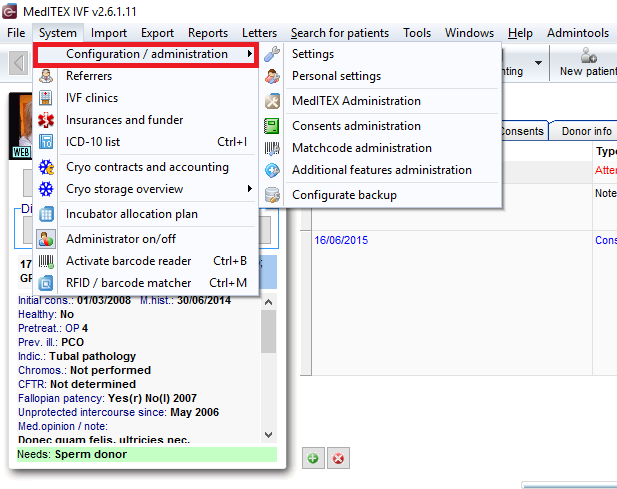The image size is (617, 489).
Task: Choose Cryo contracts and accounting entry
Action: (146, 167)
